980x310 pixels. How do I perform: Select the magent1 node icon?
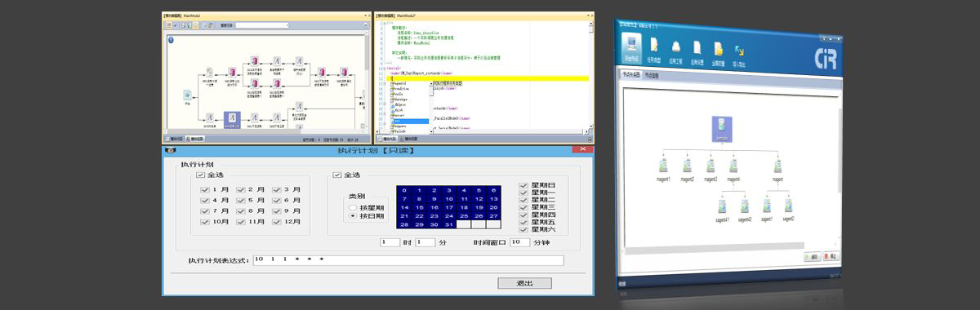663,166
